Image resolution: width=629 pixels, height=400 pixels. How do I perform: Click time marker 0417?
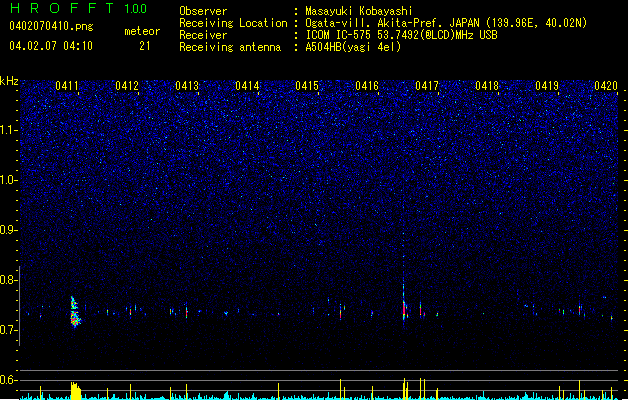[x=427, y=86]
